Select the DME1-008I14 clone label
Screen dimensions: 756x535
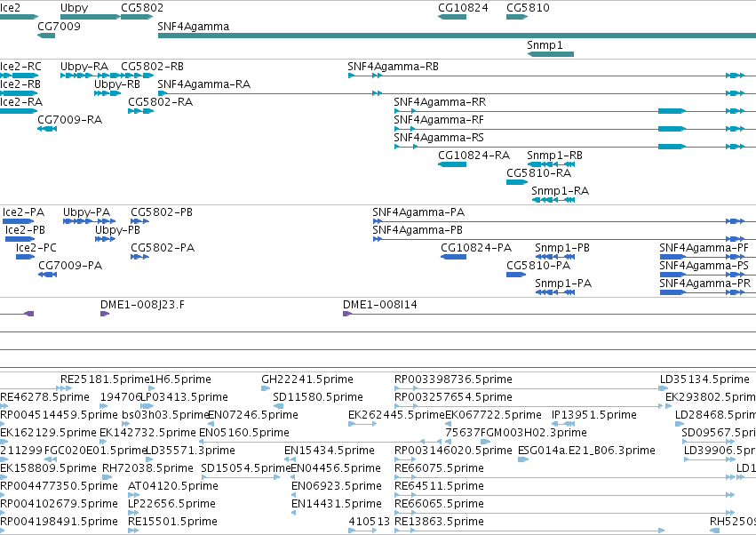coord(380,305)
